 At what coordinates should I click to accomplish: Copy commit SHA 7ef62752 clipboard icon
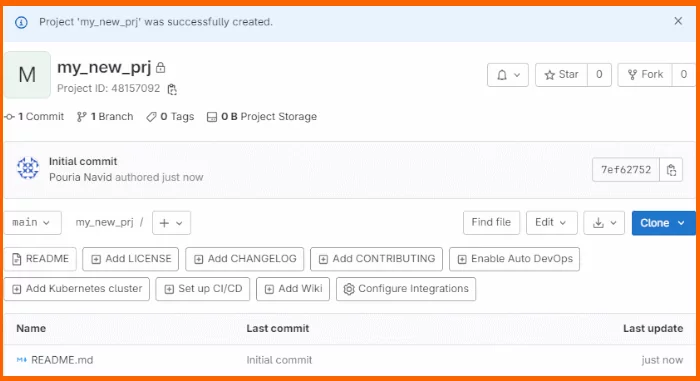point(671,170)
